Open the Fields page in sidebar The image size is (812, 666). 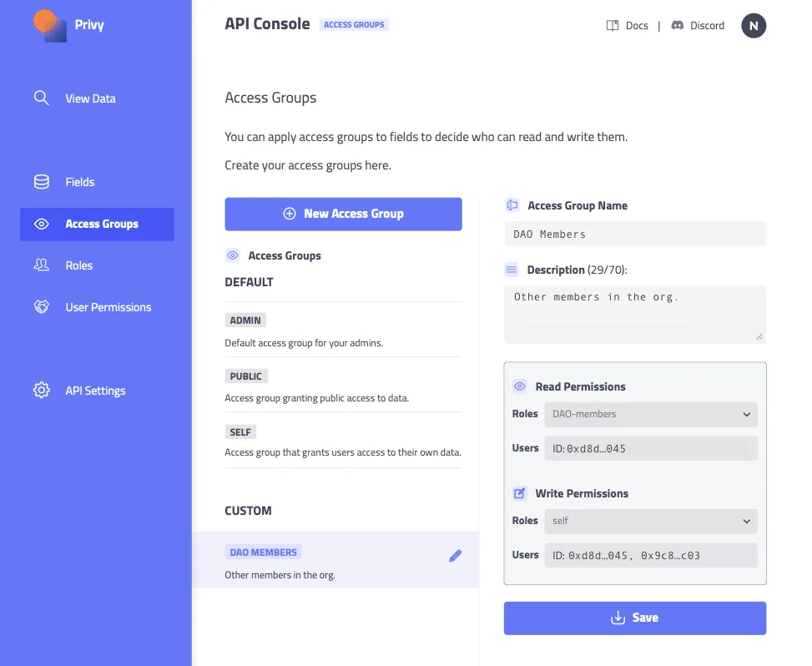[x=79, y=182]
